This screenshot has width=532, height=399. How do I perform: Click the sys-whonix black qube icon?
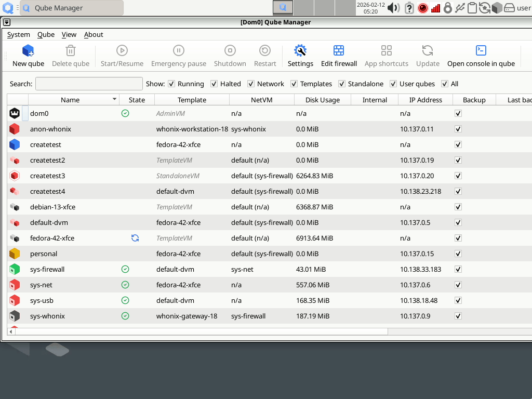(15, 316)
